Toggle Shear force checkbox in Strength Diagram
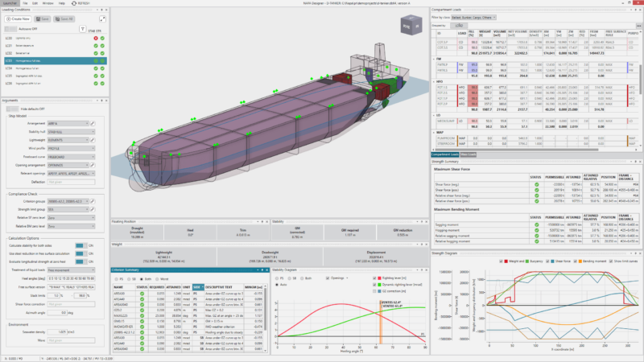 (547, 261)
